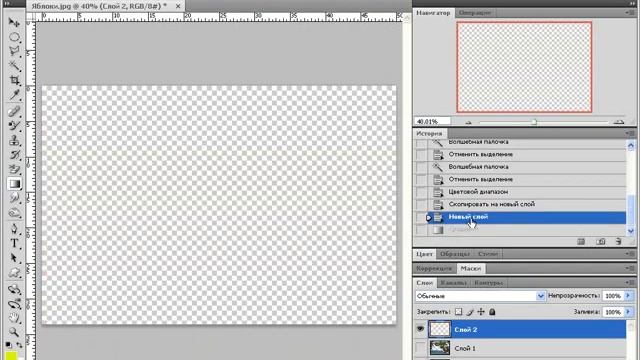Image resolution: width=640 pixels, height=360 pixels.
Task: Switch to the Операции tab
Action: point(475,13)
